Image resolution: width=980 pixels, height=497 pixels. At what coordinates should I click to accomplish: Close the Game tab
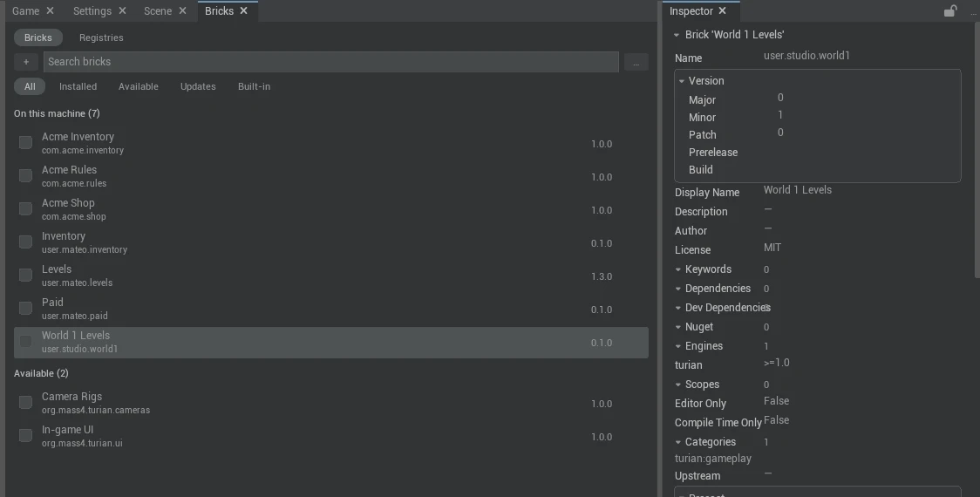pos(50,10)
